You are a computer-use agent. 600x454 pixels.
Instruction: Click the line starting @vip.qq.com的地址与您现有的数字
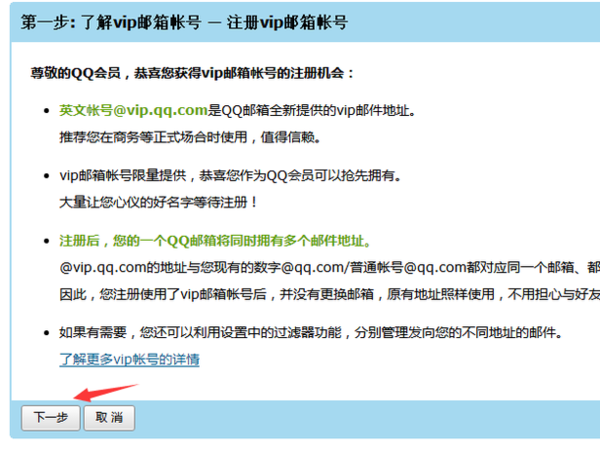(329, 267)
